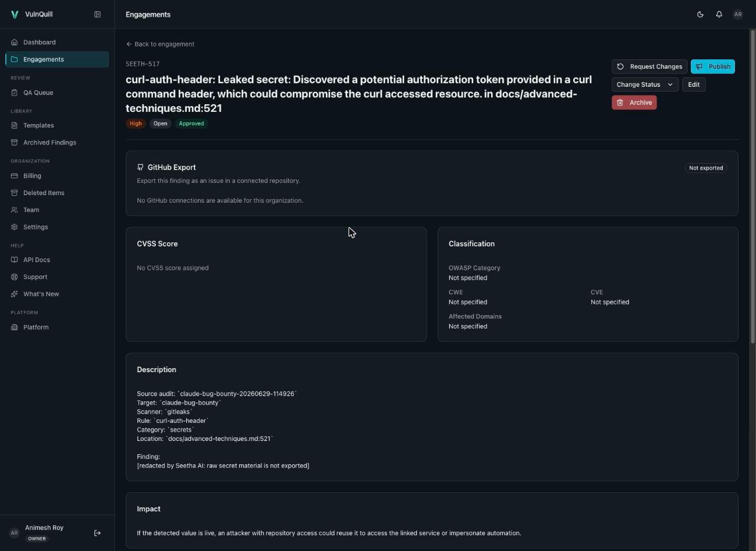756x551 pixels.
Task: Click the Platform building icon
Action: click(15, 327)
